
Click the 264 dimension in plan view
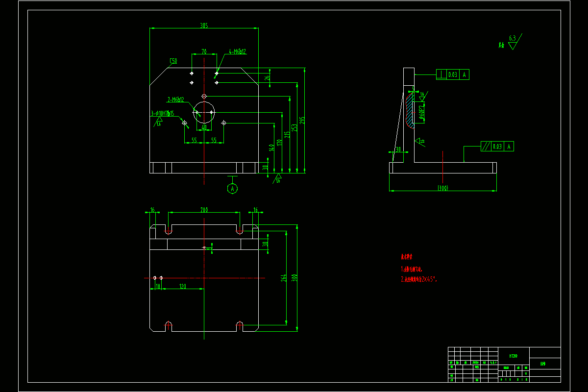pyautogui.click(x=283, y=279)
